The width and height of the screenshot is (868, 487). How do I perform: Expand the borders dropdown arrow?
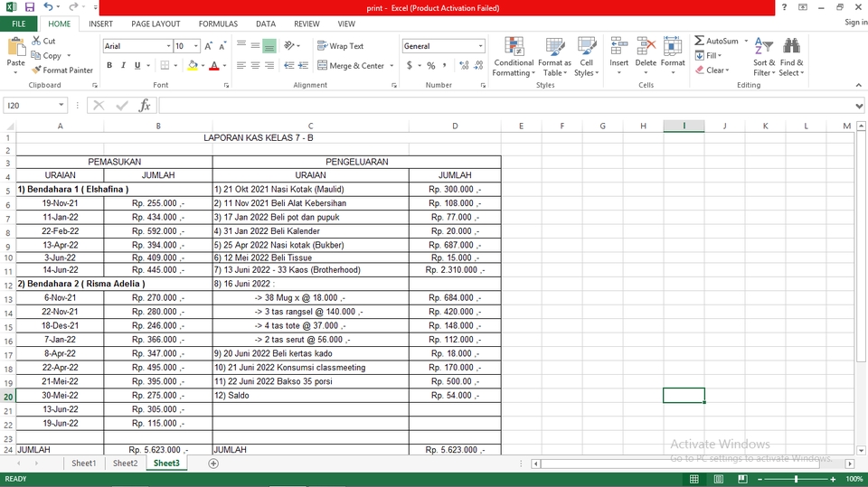(x=175, y=65)
